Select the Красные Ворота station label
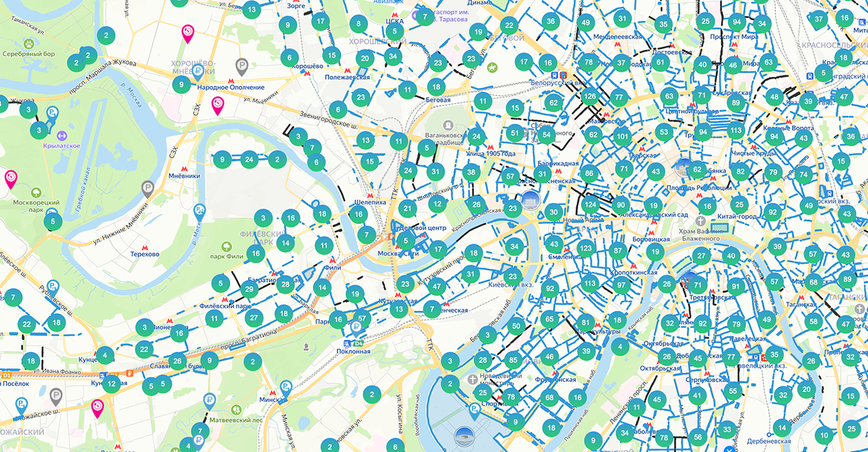868x452 pixels. [790, 129]
